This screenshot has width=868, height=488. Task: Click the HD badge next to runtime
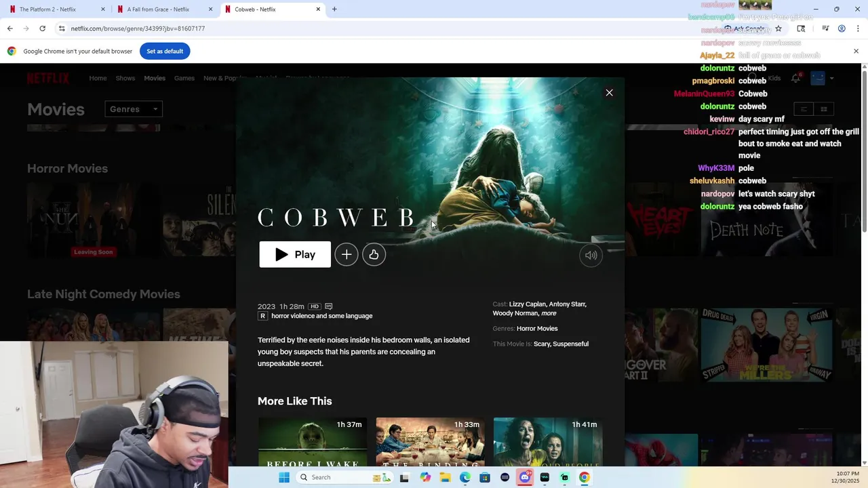click(x=315, y=306)
